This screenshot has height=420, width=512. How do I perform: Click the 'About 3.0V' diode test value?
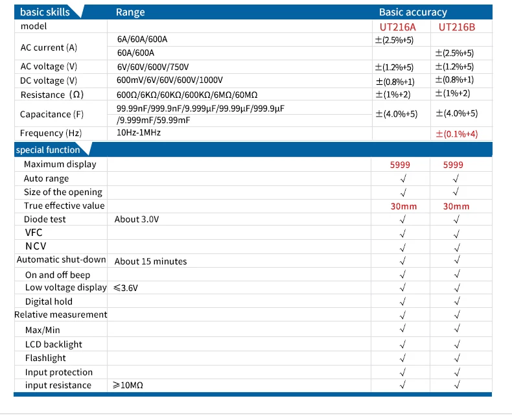pyautogui.click(x=137, y=219)
